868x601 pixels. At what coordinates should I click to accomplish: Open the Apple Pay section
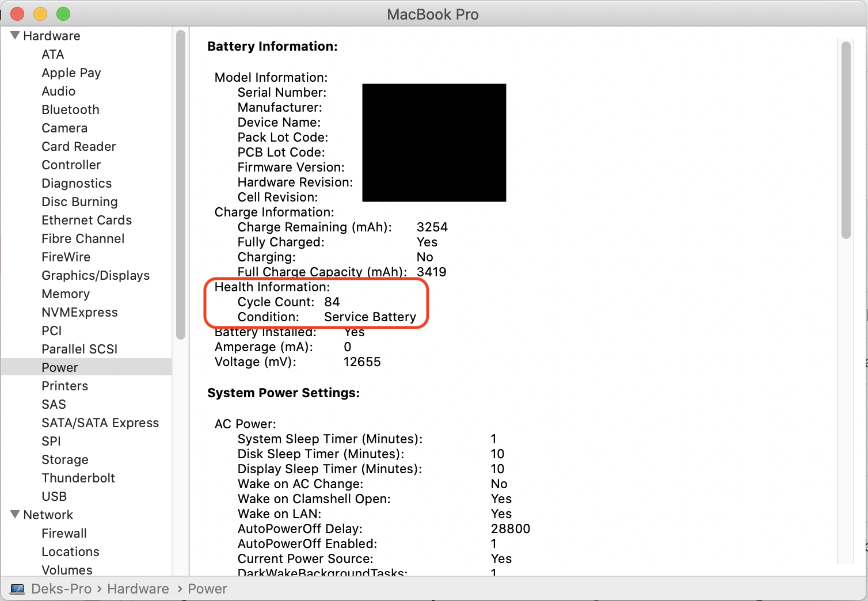[x=71, y=73]
